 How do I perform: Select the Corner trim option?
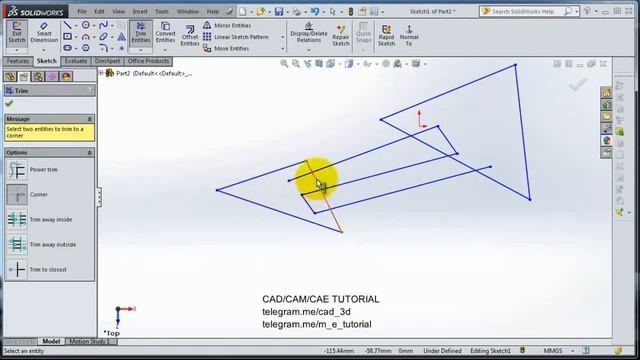[x=27, y=195]
